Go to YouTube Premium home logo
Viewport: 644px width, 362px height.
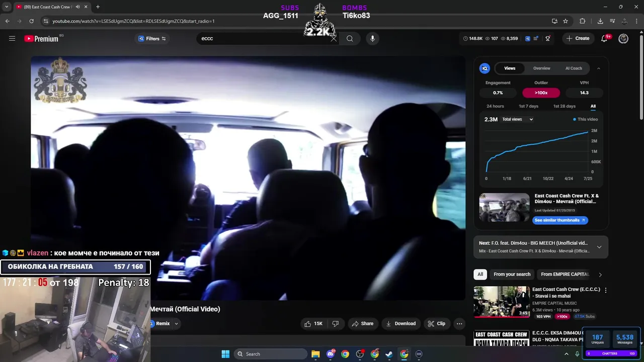(41, 39)
